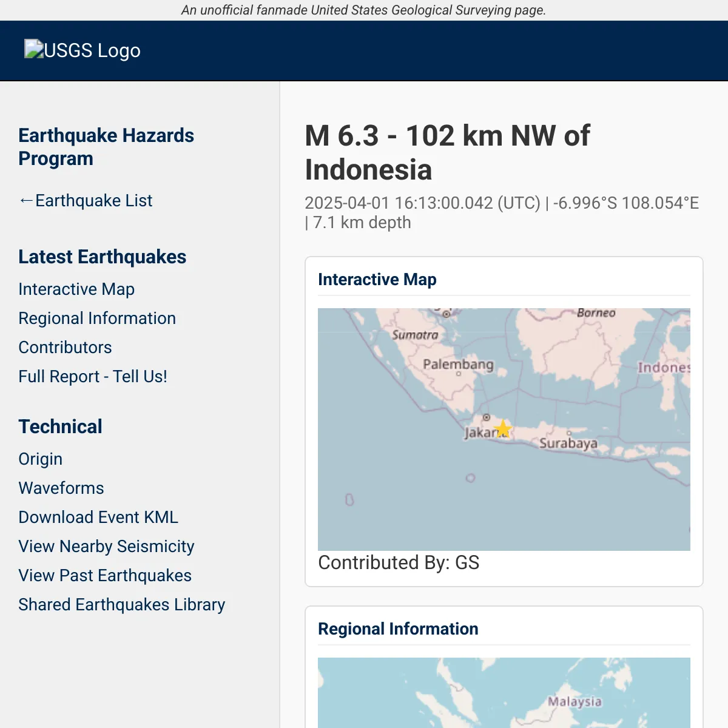The height and width of the screenshot is (728, 728).
Task: Click the Technical section heading
Action: [x=60, y=427]
